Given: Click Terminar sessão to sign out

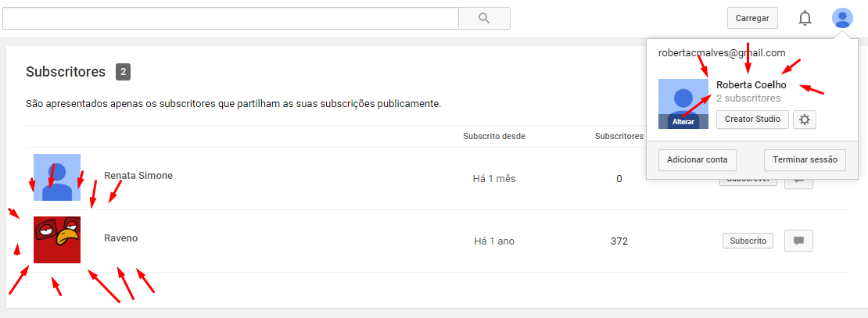Looking at the screenshot, I should [x=805, y=160].
